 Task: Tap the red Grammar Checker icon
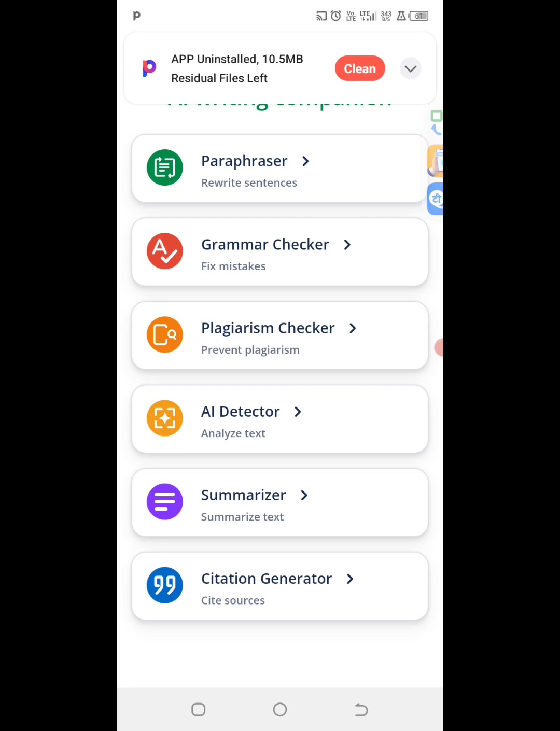point(165,251)
